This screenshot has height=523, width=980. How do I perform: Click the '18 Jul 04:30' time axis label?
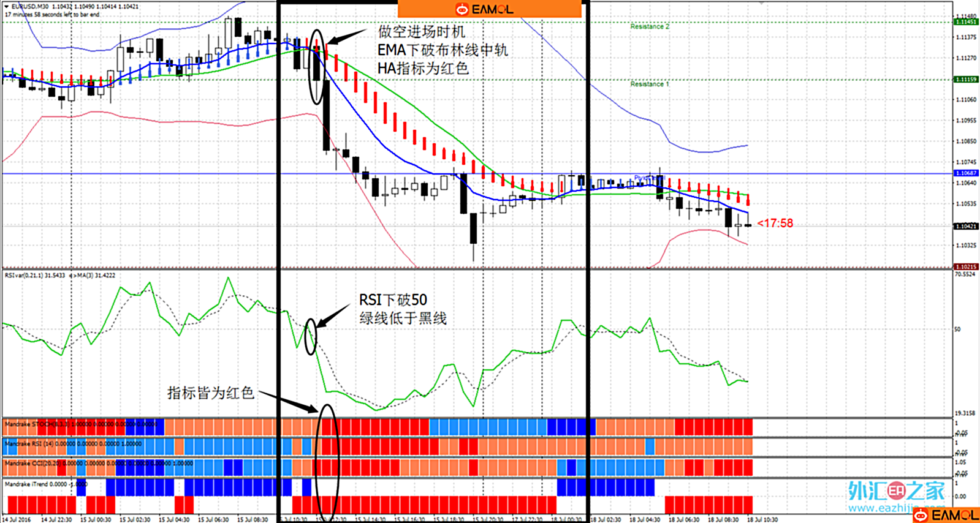point(645,519)
